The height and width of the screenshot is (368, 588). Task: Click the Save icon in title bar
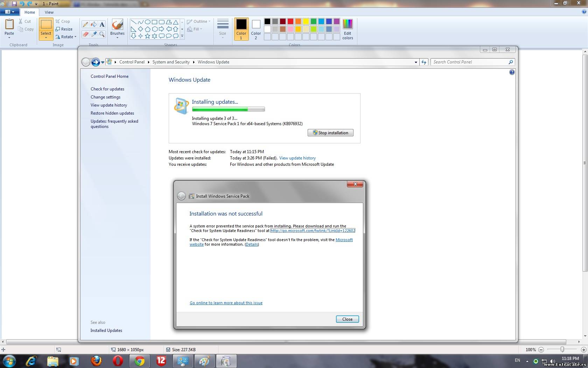point(14,4)
